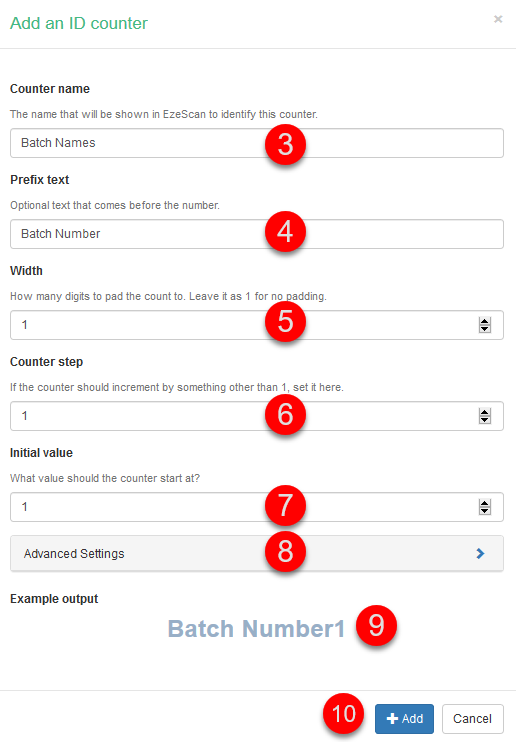
Task: Click the Advanced Settings chevron arrow
Action: (x=480, y=553)
